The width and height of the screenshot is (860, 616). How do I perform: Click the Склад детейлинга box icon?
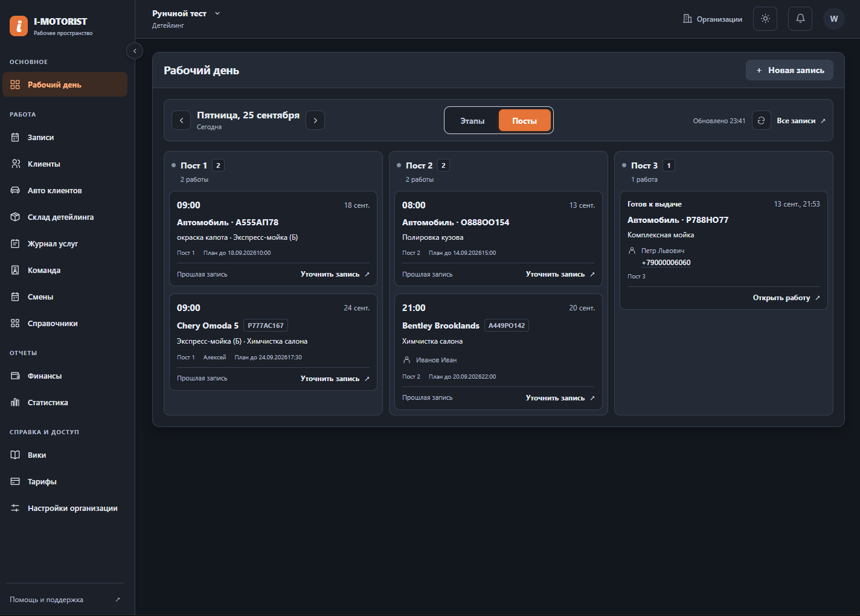pyautogui.click(x=16, y=217)
